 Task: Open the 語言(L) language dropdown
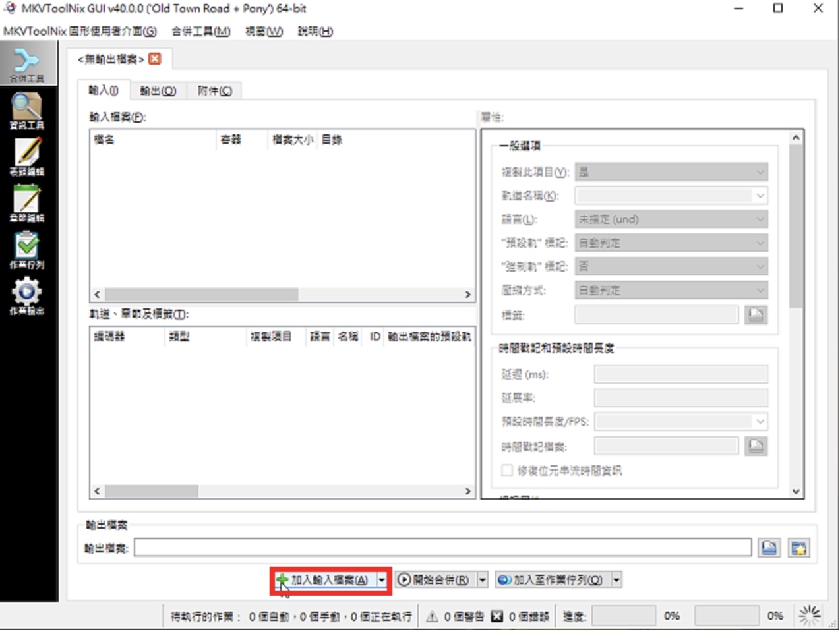coord(671,219)
